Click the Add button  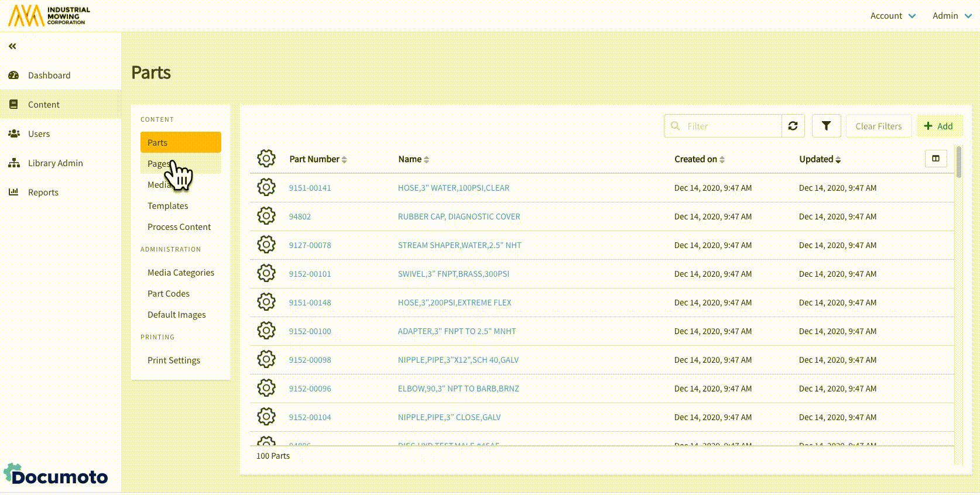click(938, 126)
